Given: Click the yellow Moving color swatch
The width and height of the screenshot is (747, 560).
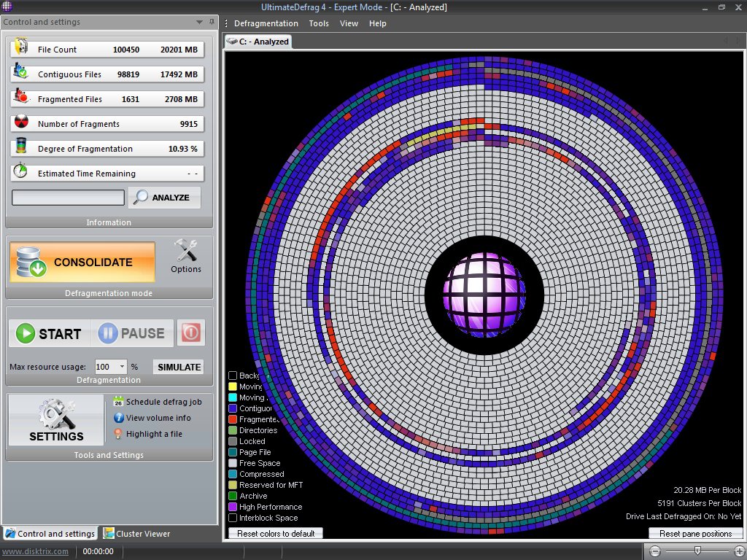Looking at the screenshot, I should coord(233,386).
